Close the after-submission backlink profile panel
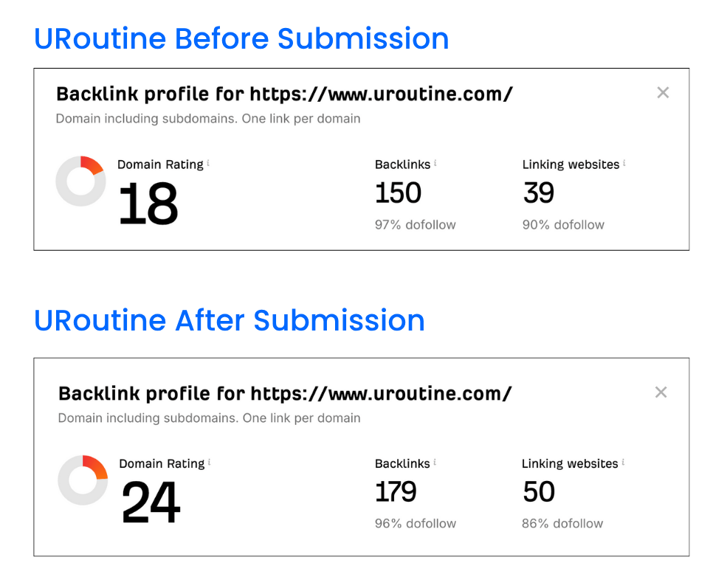Screen dimensions: 727x588 661,392
